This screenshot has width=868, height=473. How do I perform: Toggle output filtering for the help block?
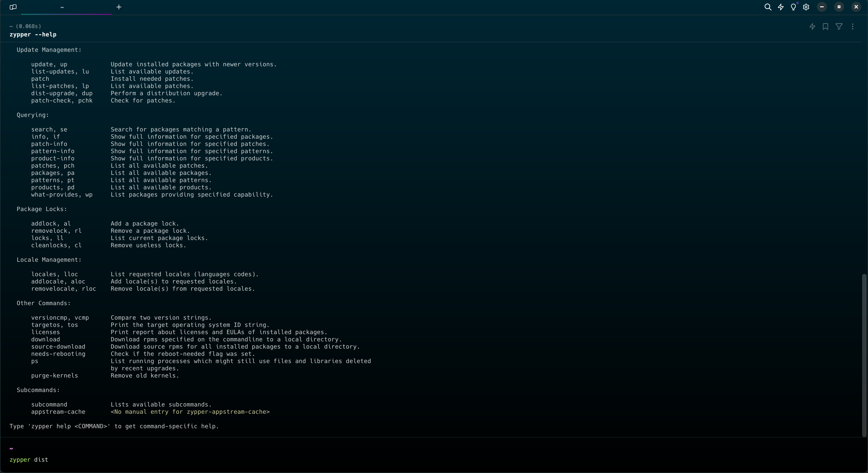click(839, 27)
